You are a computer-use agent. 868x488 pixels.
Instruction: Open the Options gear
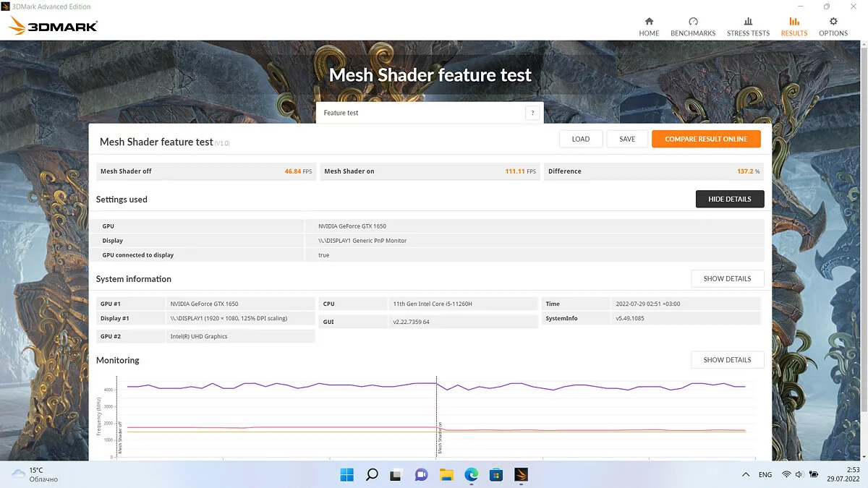point(833,27)
